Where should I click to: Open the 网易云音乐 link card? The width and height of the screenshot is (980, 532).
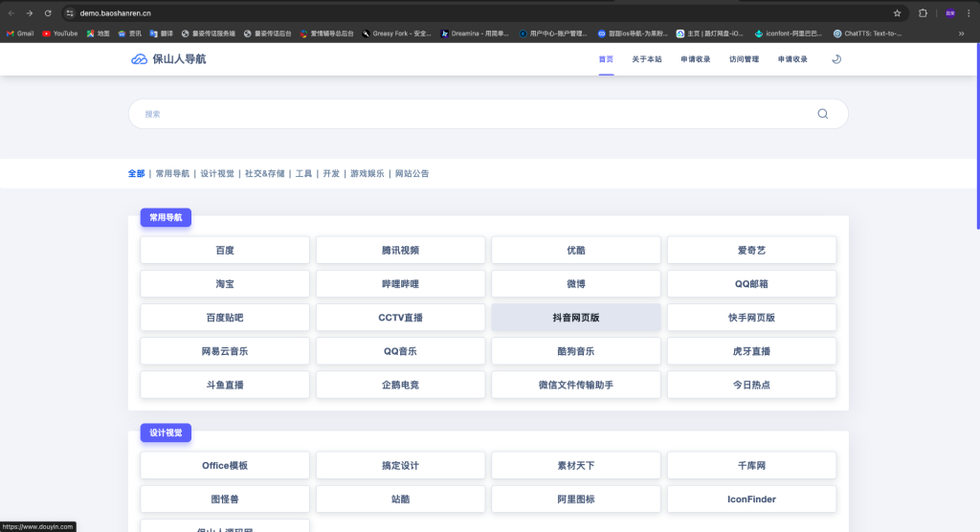pyautogui.click(x=225, y=351)
